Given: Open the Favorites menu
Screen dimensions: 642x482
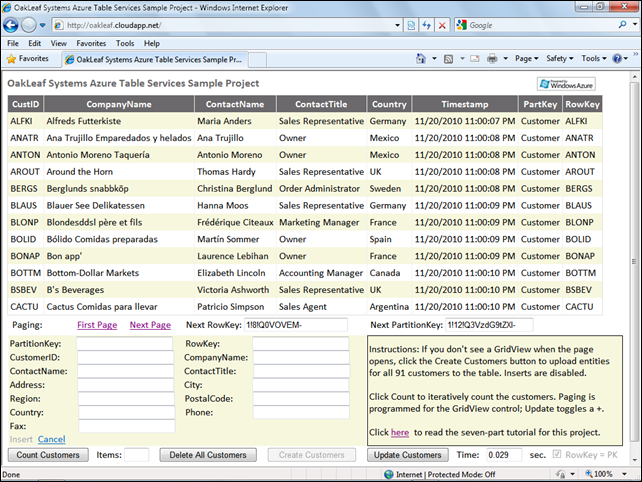Looking at the screenshot, I should [91, 43].
